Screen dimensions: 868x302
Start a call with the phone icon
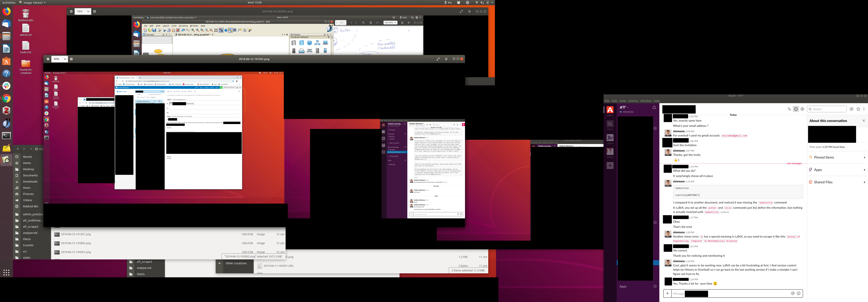pos(789,109)
